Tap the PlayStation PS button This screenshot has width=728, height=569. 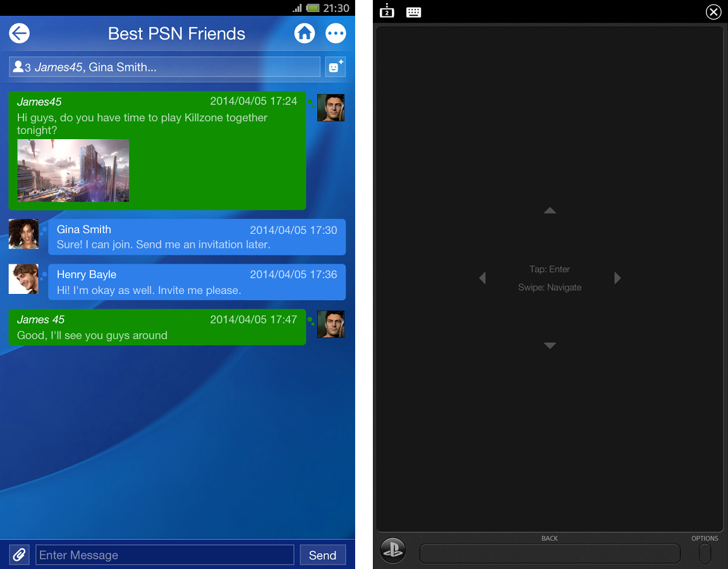click(x=393, y=550)
